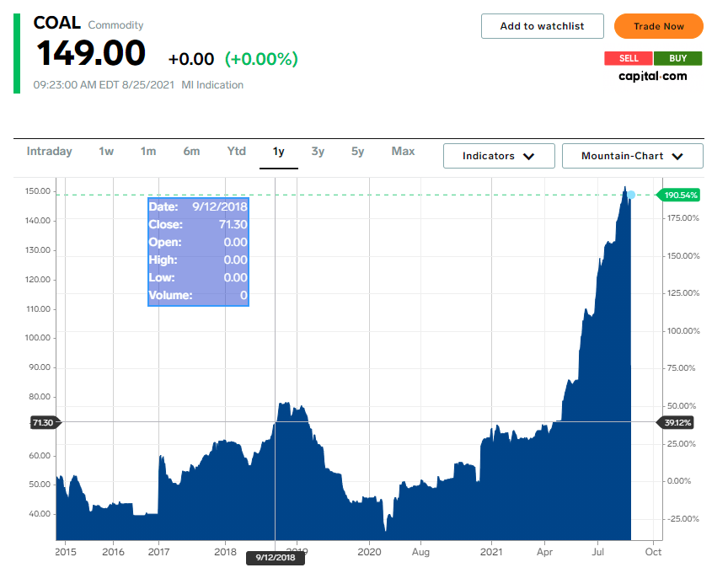Open the Mountain-Chart type dropdown
Viewport: 728px width, 573px height.
click(x=632, y=156)
